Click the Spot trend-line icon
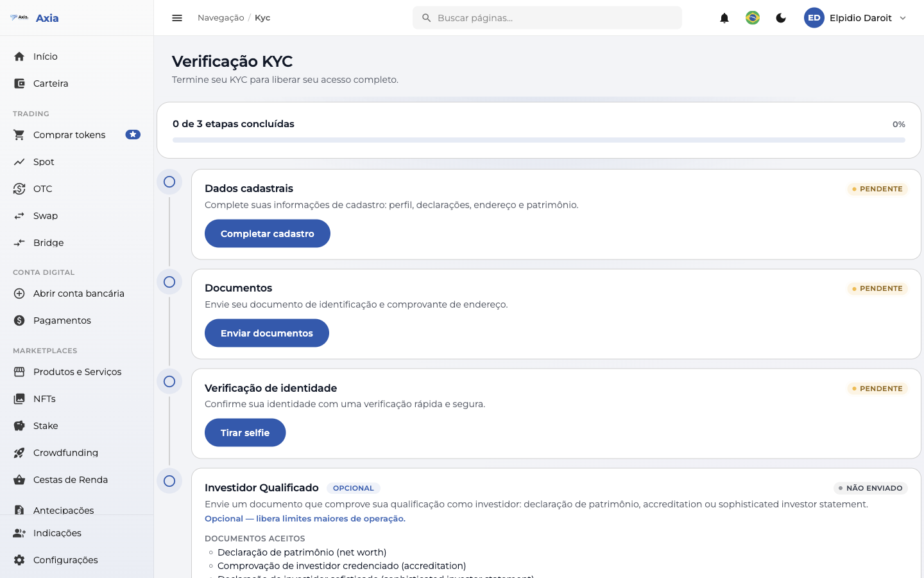Image resolution: width=924 pixels, height=578 pixels. click(x=19, y=162)
